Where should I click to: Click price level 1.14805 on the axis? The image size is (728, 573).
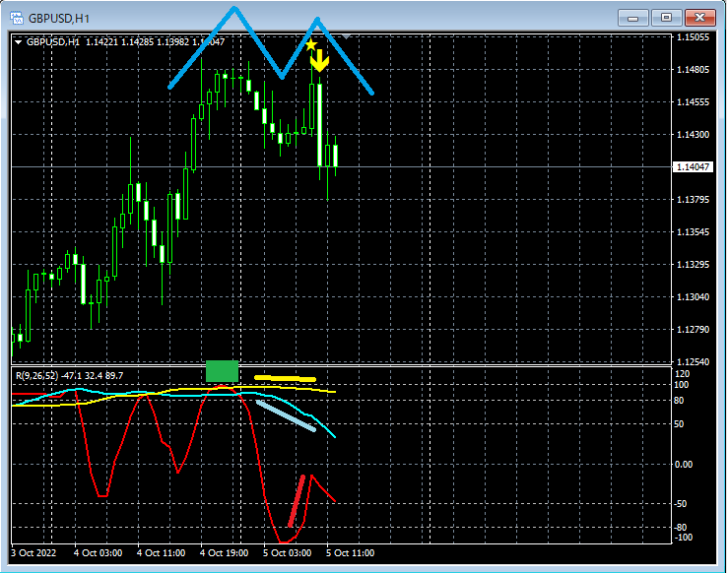pyautogui.click(x=694, y=70)
